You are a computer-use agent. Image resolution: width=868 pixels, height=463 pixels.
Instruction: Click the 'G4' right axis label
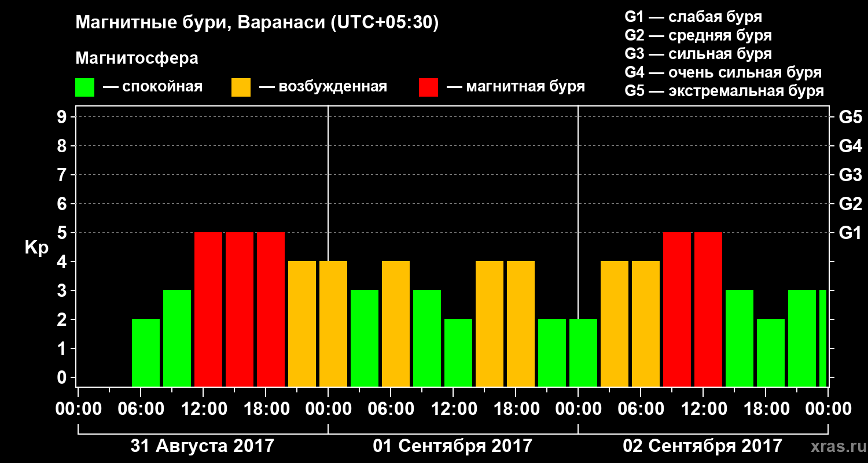(x=851, y=146)
